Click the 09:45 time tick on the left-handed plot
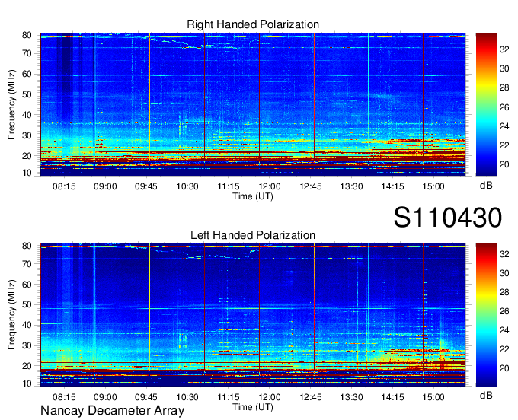 (x=146, y=397)
